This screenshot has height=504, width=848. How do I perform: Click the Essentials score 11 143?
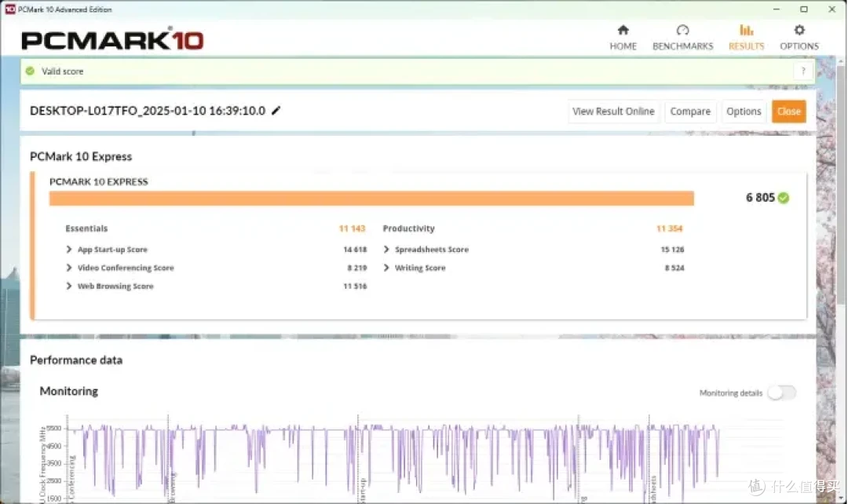pos(352,228)
